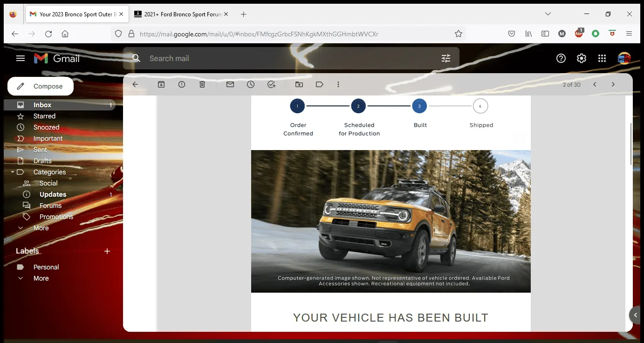Open the Starred folder
Screen dimensions: 644x343
44,116
